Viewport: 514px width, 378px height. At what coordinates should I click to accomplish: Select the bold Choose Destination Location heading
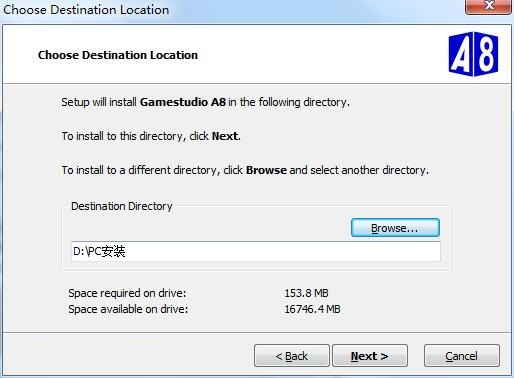click(x=118, y=55)
